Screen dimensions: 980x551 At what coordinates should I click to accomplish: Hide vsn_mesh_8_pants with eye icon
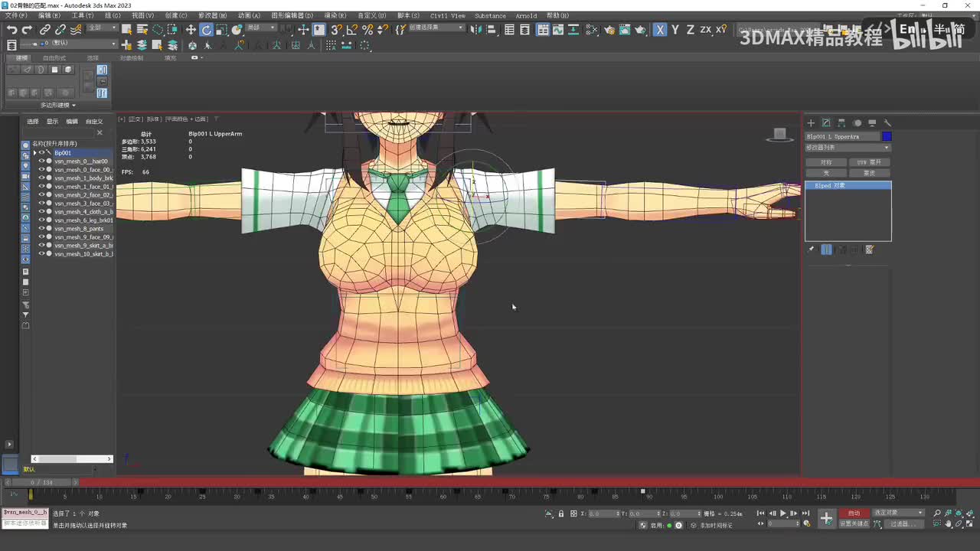tap(42, 229)
